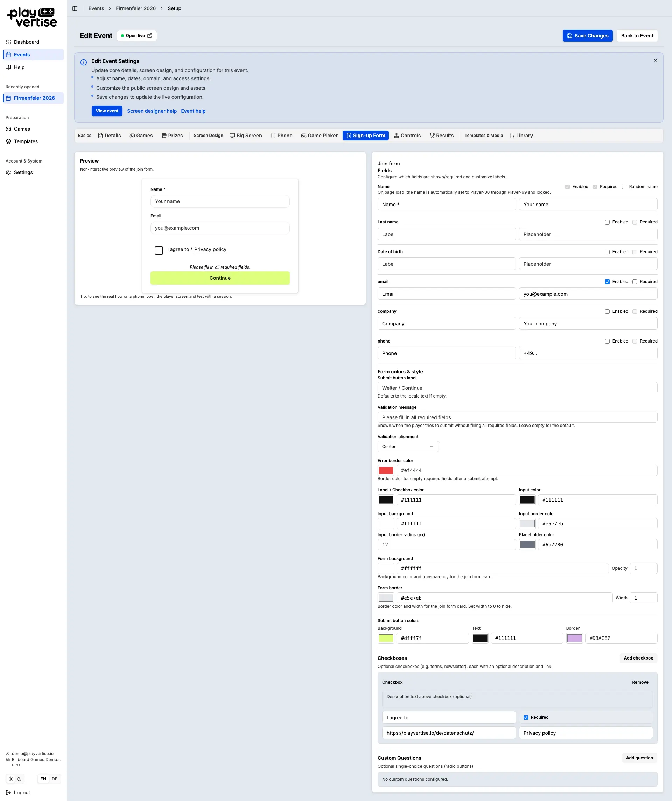Enable the Random name checkbox
The width and height of the screenshot is (672, 801).
(624, 187)
